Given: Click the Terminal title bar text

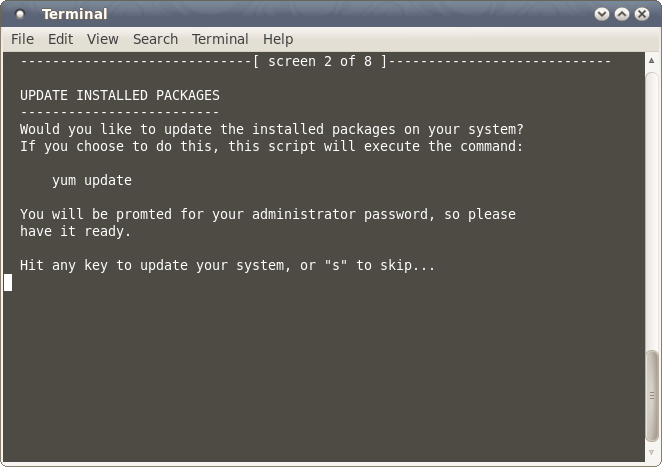Looking at the screenshot, I should click(74, 14).
